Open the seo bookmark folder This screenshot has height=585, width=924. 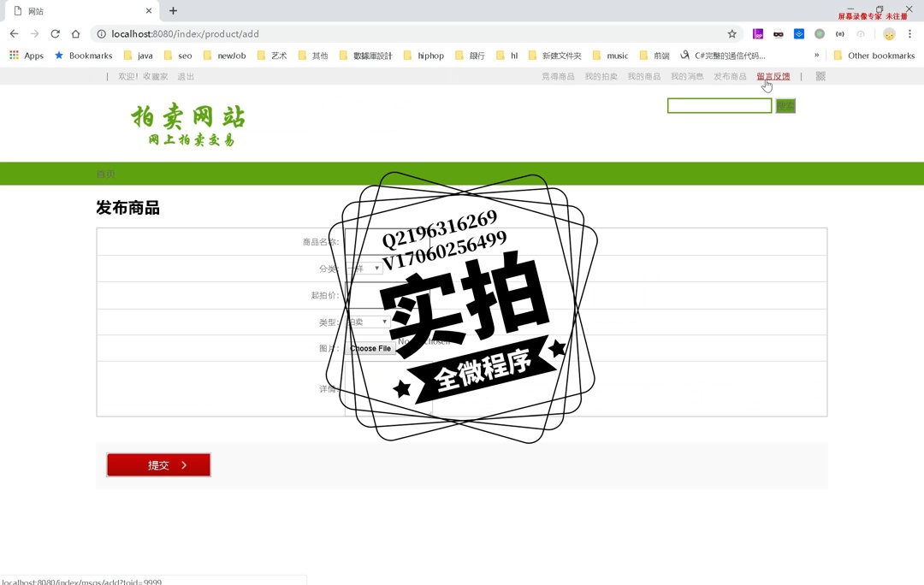coord(178,56)
